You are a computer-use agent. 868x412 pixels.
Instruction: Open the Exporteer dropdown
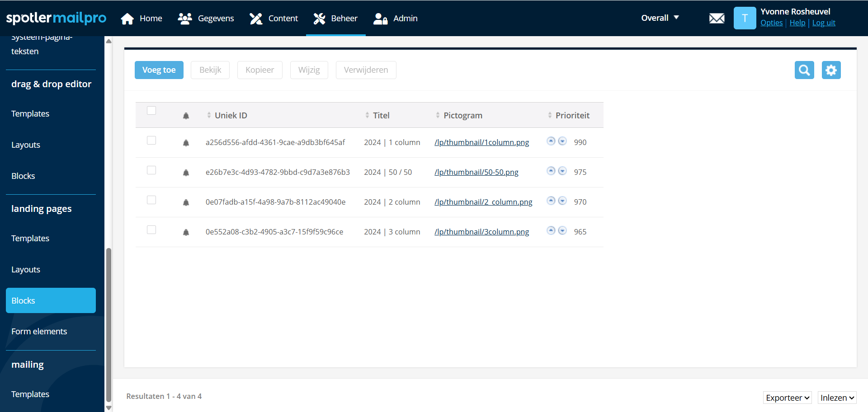(787, 398)
